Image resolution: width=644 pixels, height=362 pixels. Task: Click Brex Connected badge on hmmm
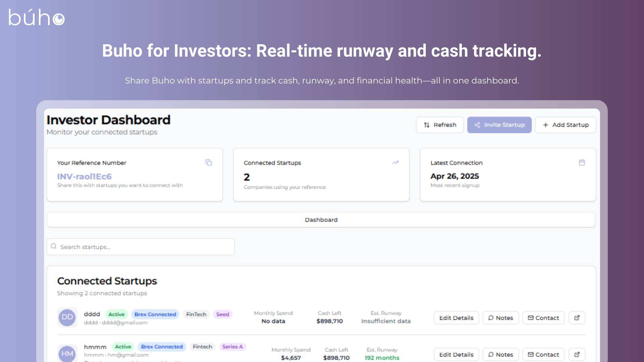coord(162,347)
